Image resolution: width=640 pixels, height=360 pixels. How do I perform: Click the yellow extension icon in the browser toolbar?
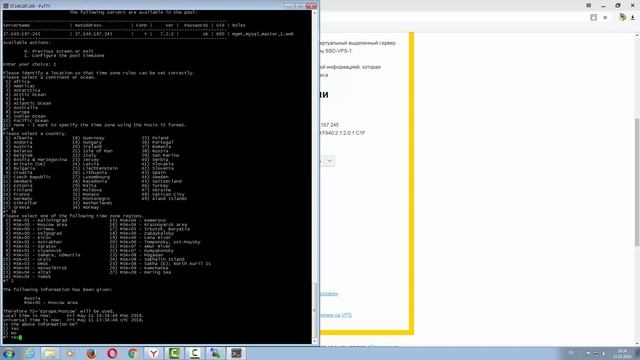tap(622, 17)
